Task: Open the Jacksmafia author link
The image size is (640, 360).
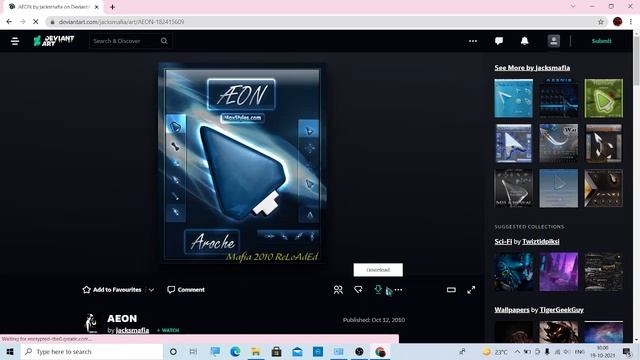Action: point(132,330)
